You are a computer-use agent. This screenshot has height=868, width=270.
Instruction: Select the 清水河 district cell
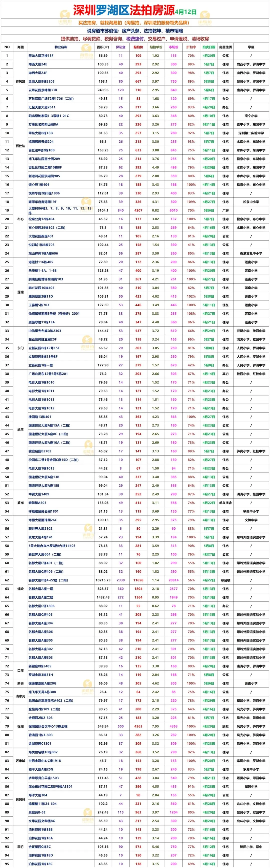(x=20, y=696)
